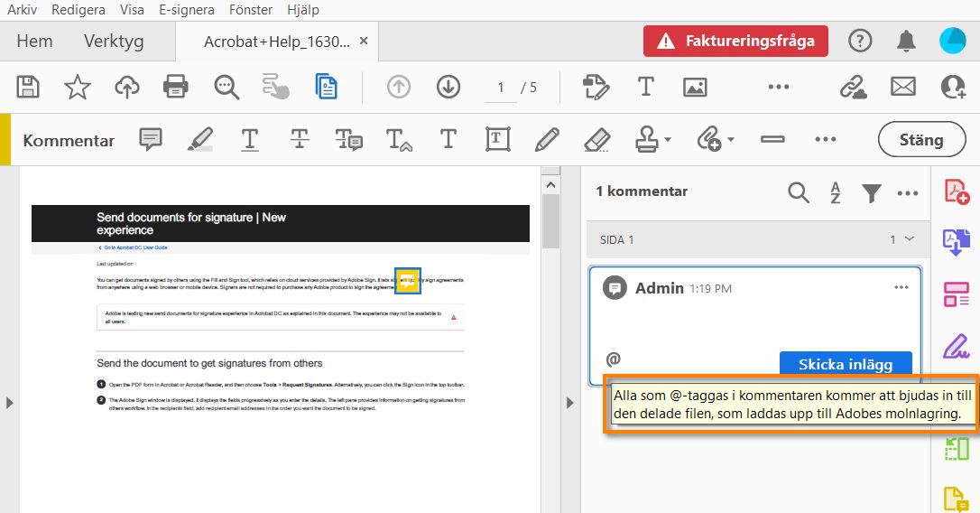Screen dimensions: 980x513
Task: Click scroll up arrow of document scrollbar
Action: tap(550, 184)
